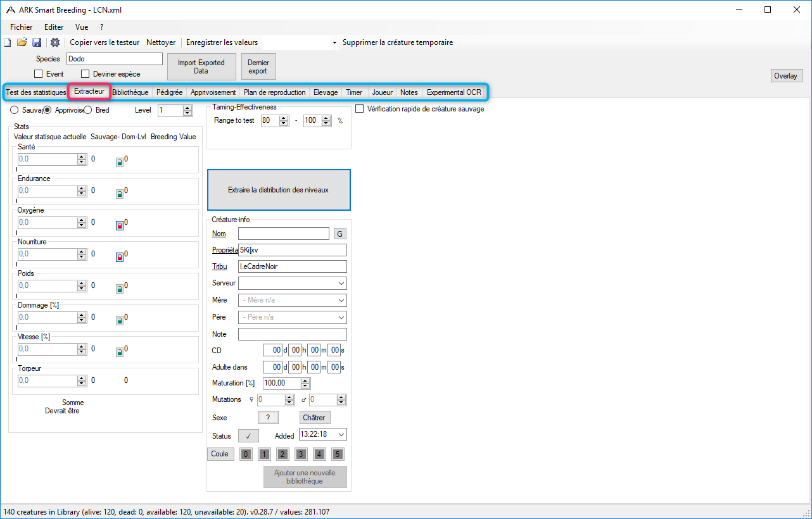Toggle the red lock icon for Oxygène

pyautogui.click(x=119, y=225)
